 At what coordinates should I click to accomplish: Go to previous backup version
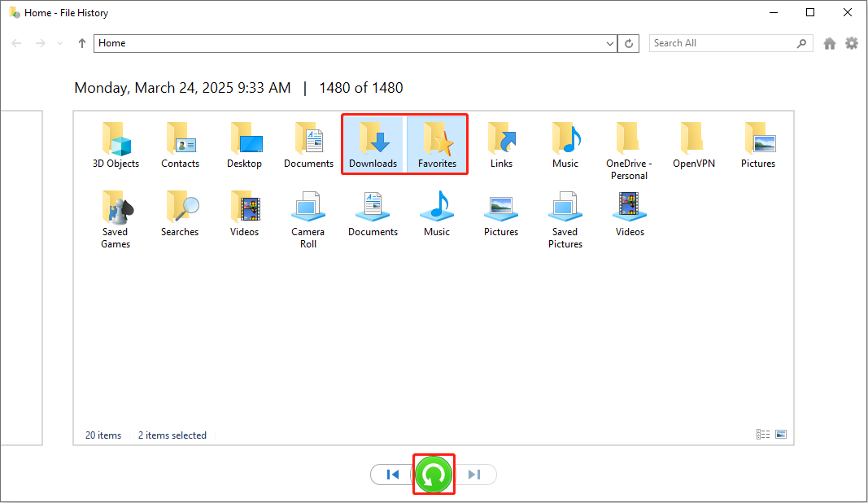tap(392, 475)
